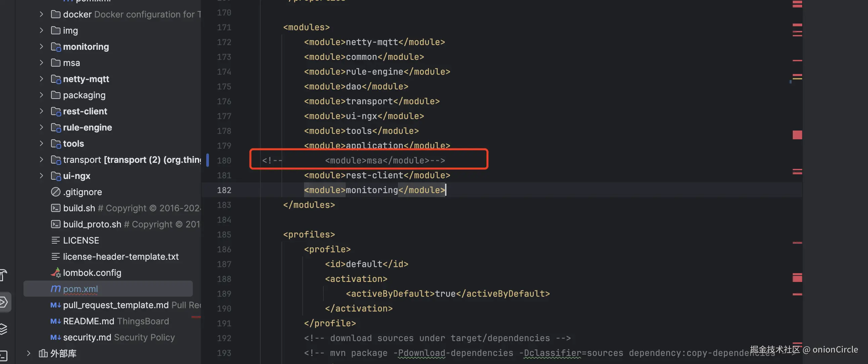Click line number 180 in the gutter
This screenshot has height=364, width=868.
tap(224, 160)
